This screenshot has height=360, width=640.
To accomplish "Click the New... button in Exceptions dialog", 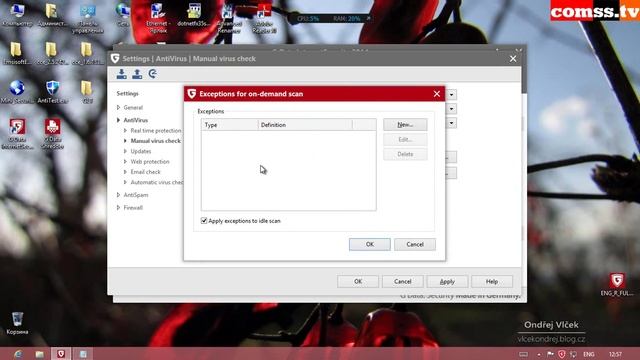I will [x=405, y=124].
